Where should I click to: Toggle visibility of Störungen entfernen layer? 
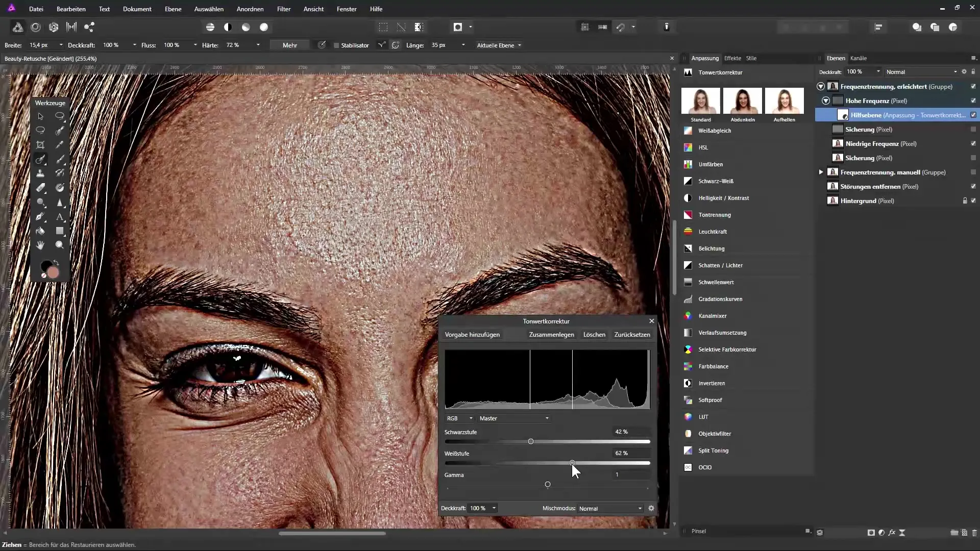973,187
